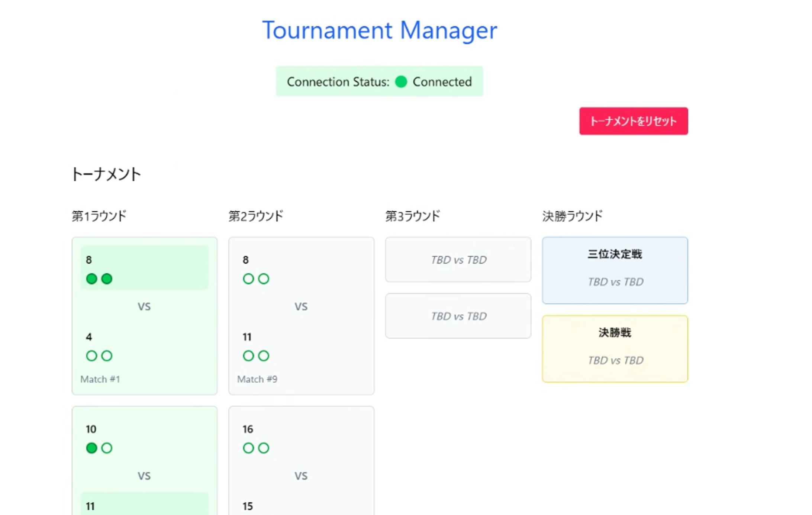Click the second win circle for player 8 in Match #1

click(107, 279)
